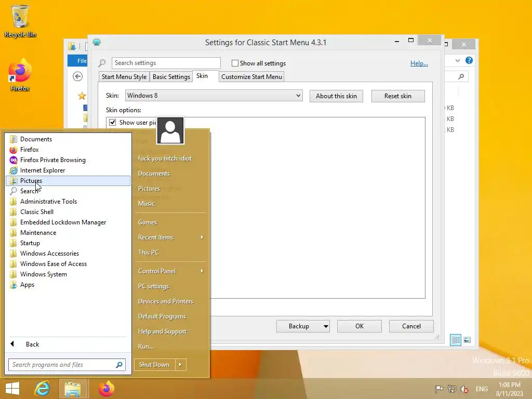Open the Skin dropdown showing Windows 8

click(x=214, y=96)
